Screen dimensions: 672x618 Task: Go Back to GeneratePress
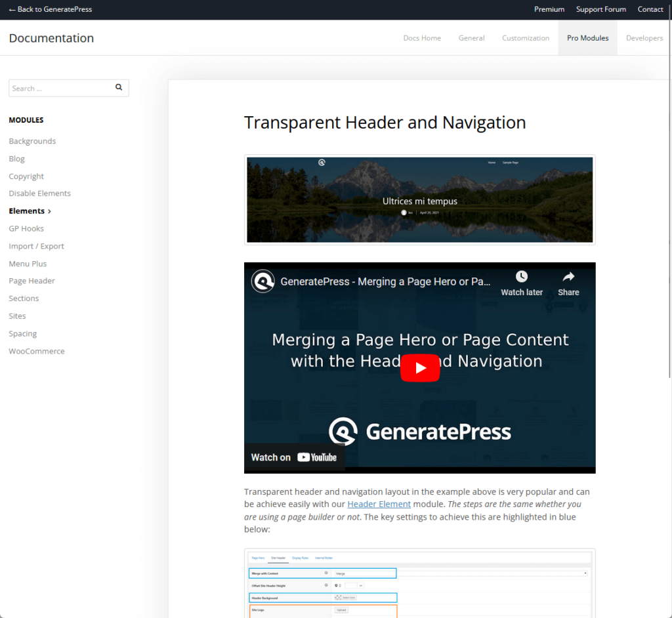(51, 9)
